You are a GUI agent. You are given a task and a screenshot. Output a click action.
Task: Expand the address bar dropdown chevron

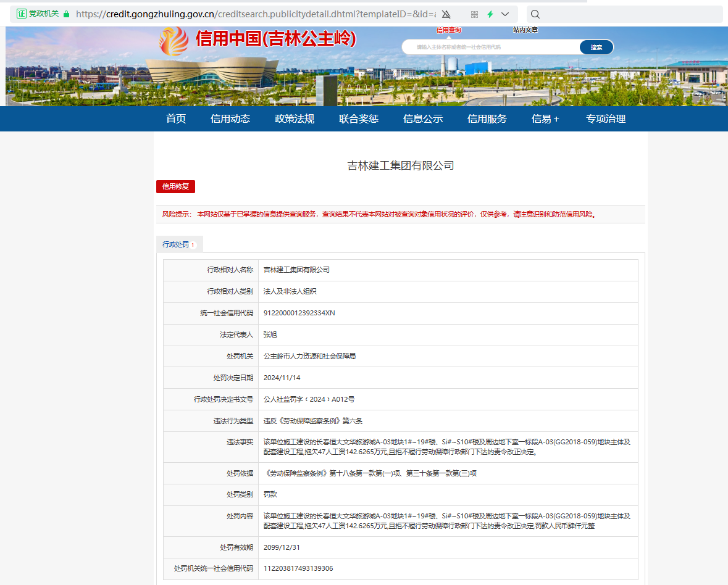505,14
